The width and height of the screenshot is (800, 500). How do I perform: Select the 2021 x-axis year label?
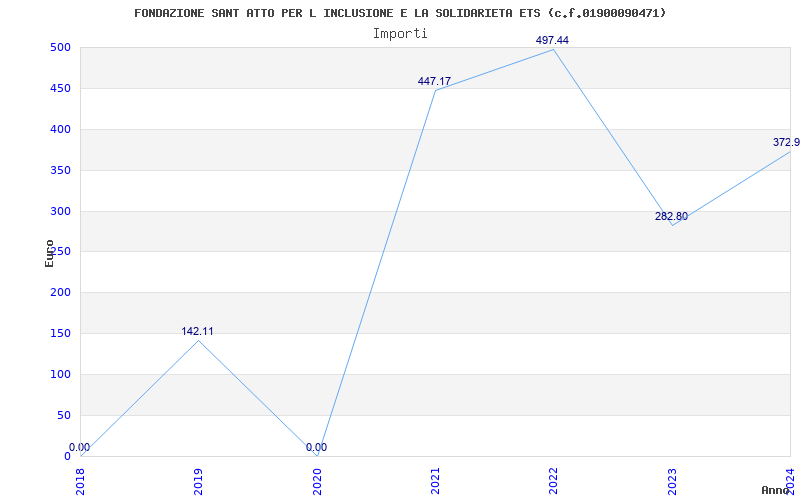[x=435, y=482]
